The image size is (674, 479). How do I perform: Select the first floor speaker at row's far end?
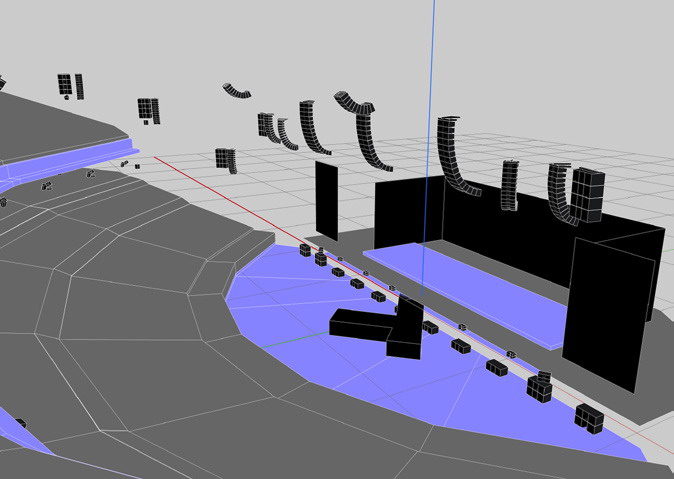[304, 247]
